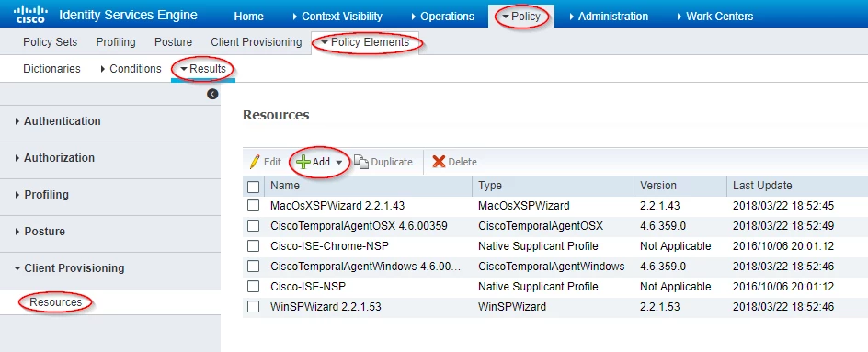Viewport: 868px width, 352px height.
Task: Check the Cisco-ISE-NSP row checkbox
Action: click(x=253, y=286)
